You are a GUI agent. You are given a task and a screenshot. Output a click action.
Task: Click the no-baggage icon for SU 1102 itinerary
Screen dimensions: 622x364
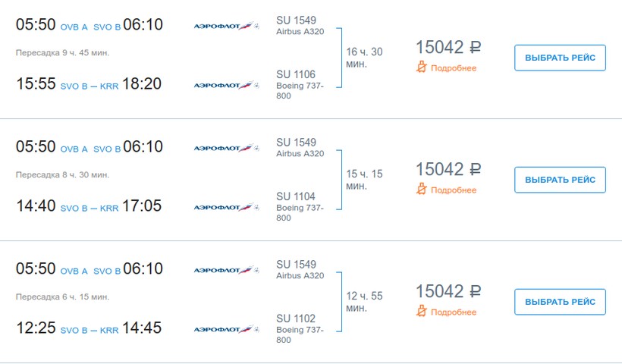click(423, 311)
